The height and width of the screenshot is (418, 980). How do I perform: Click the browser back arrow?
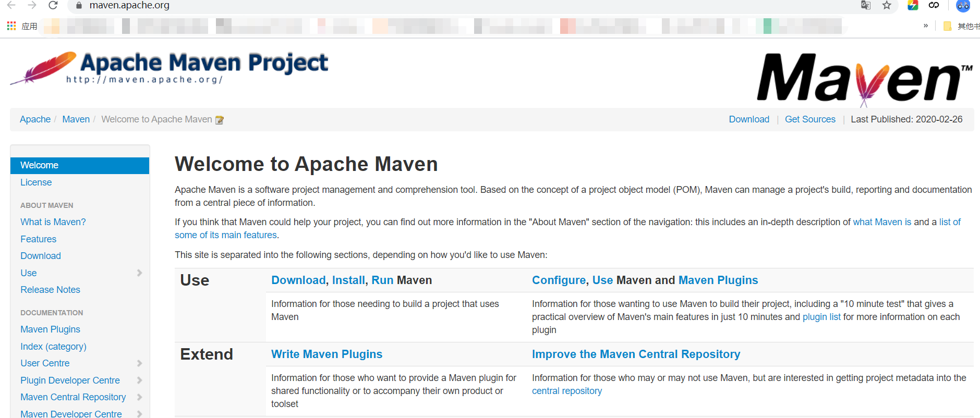(11, 5)
